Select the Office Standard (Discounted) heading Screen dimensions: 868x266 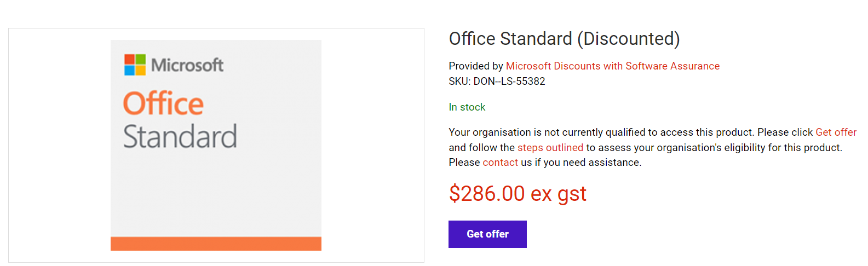(564, 39)
